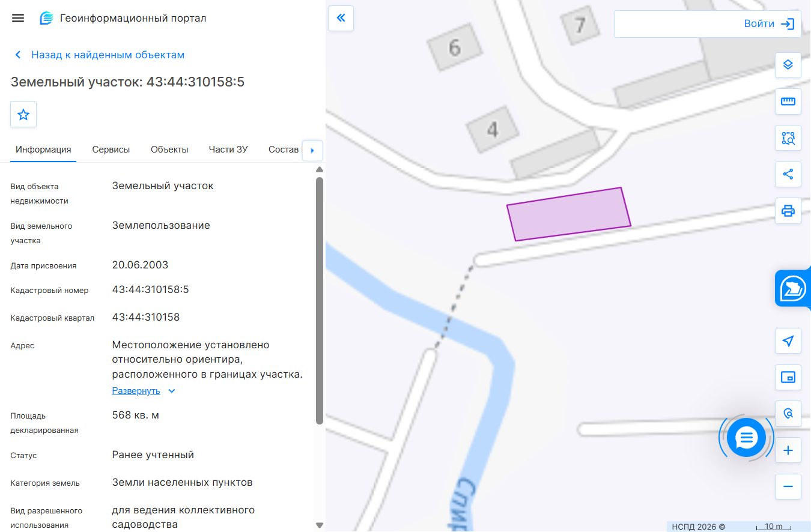811x532 pixels.
Task: Select the ruler measurement tool
Action: click(788, 101)
